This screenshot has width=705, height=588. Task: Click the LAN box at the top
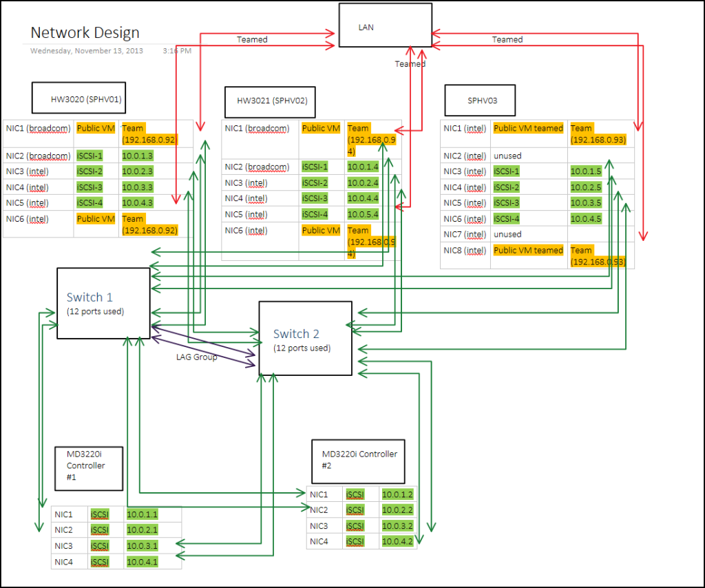[x=384, y=25]
